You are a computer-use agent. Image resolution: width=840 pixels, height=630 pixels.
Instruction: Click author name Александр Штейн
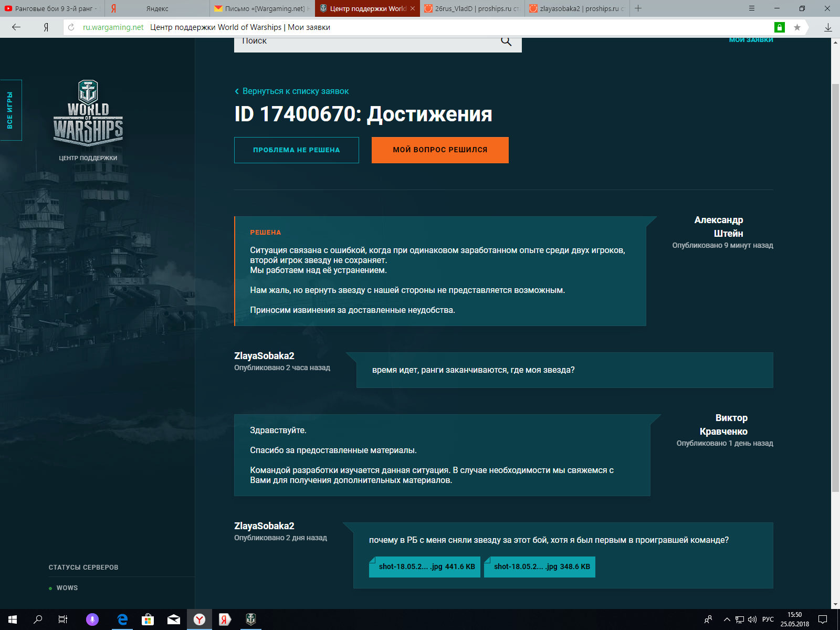point(719,227)
